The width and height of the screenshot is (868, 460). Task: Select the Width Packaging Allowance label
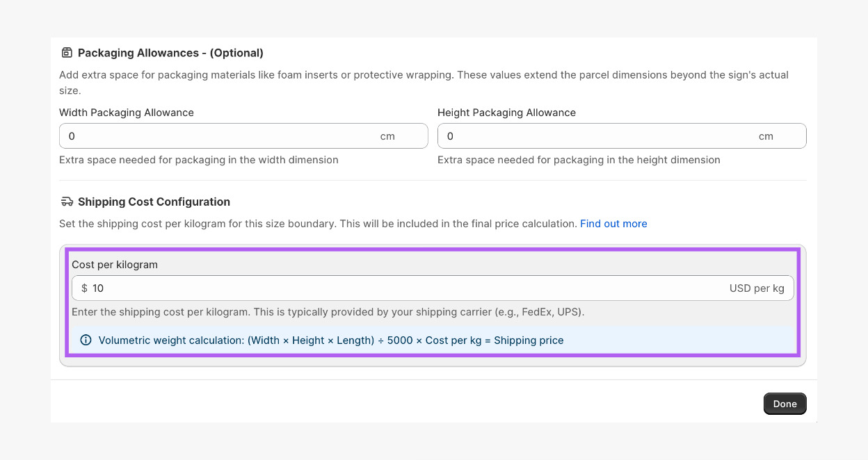pos(127,113)
